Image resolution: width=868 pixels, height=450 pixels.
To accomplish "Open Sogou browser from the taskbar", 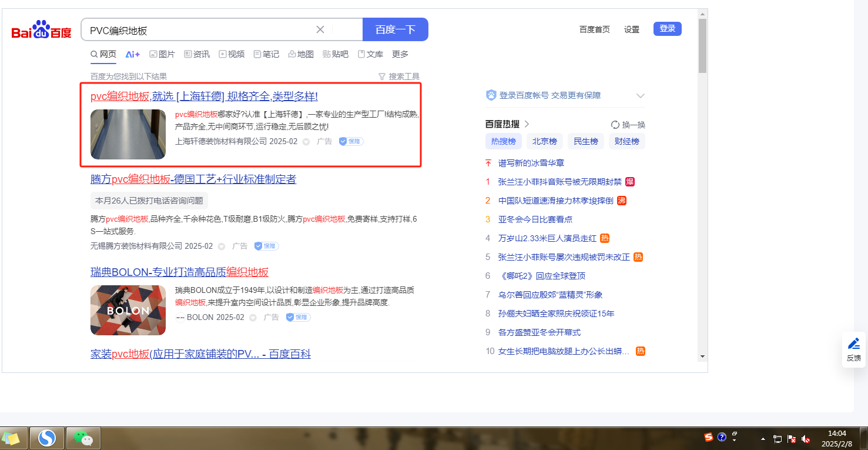I will pos(47,438).
